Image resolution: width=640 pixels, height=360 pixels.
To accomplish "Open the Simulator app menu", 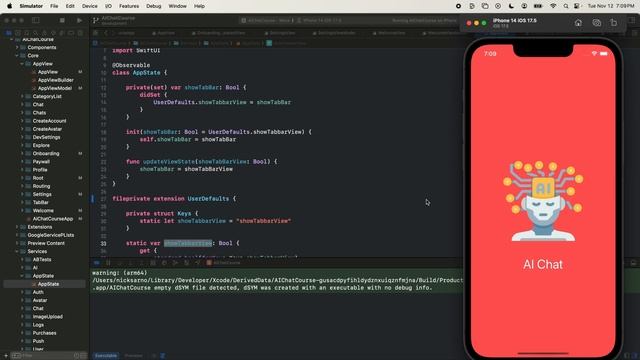I will pyautogui.click(x=31, y=6).
